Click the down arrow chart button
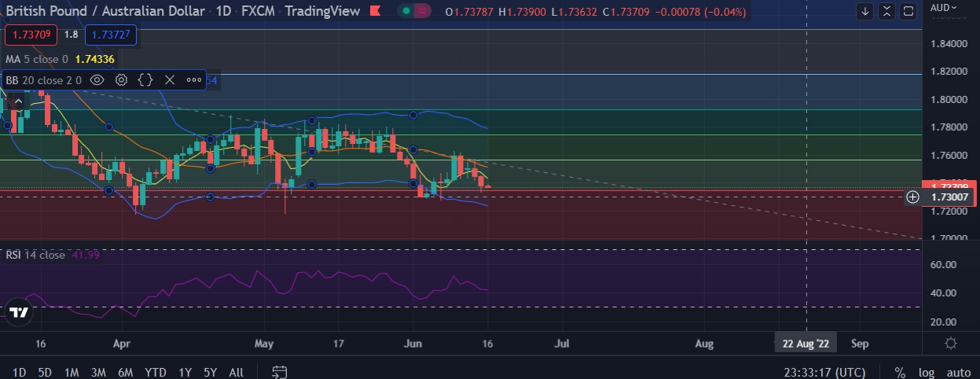 [865, 11]
